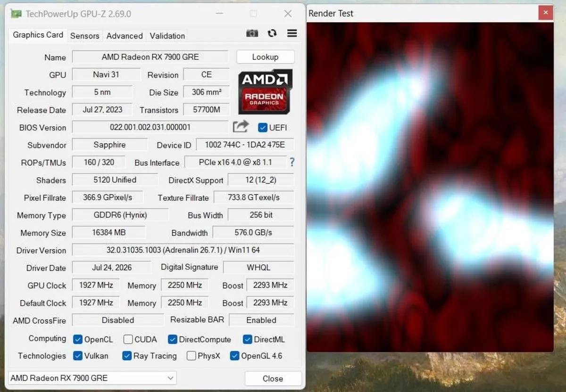Switch to the Validation tab
Screen dimensions: 566x392
pyautogui.click(x=167, y=36)
